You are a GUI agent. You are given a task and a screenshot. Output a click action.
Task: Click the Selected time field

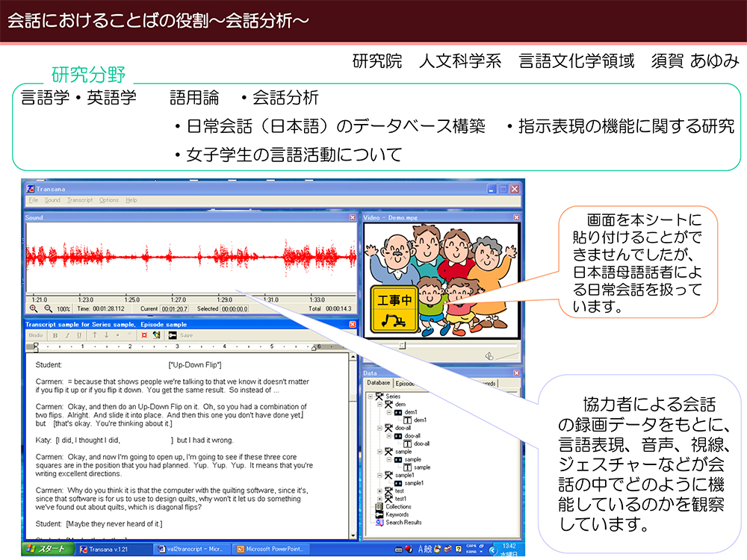[x=235, y=309]
